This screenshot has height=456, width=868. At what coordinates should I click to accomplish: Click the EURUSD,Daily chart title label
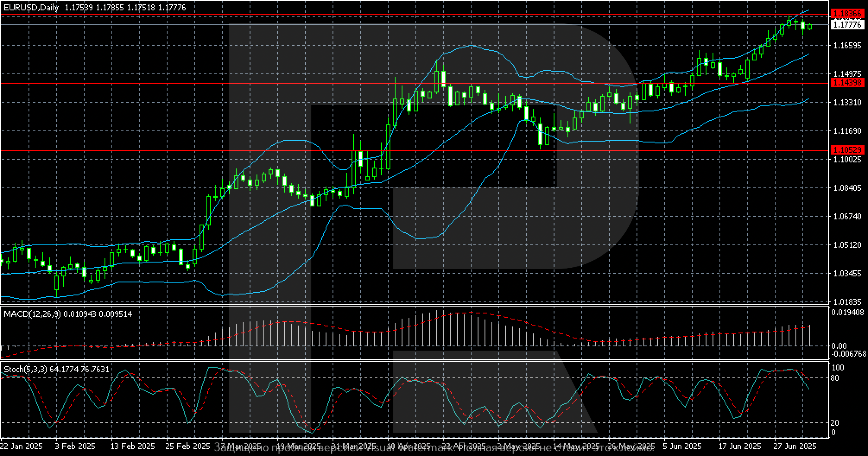pos(31,7)
